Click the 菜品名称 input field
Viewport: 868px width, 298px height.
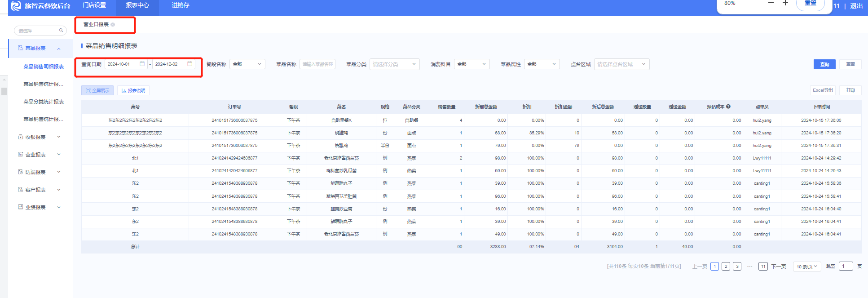pyautogui.click(x=317, y=64)
